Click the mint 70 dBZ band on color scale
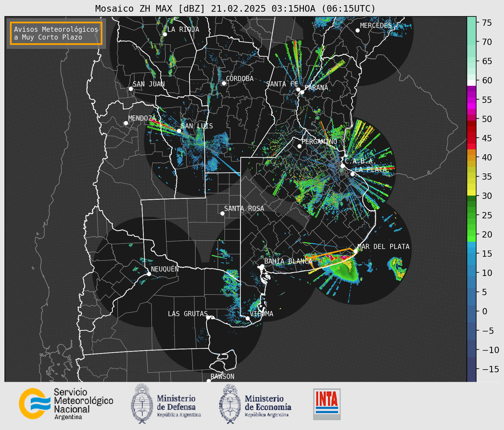This screenshot has width=504, height=430. [x=471, y=42]
